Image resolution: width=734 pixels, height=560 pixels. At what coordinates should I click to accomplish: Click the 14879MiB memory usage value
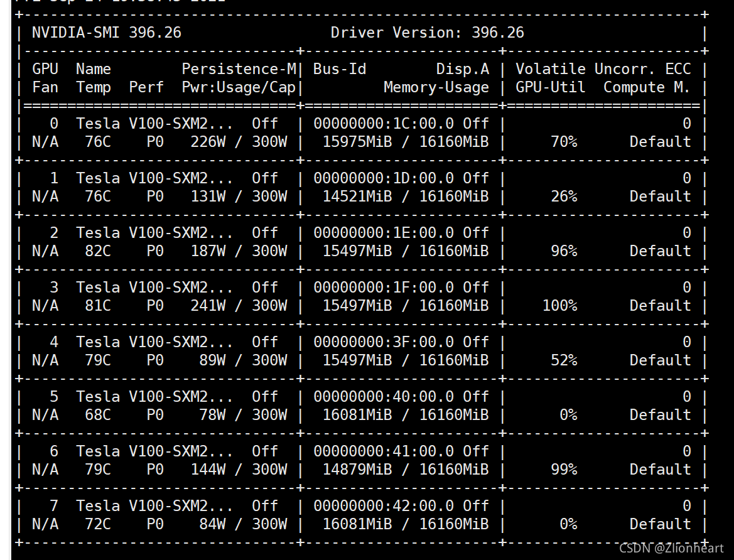coord(357,470)
